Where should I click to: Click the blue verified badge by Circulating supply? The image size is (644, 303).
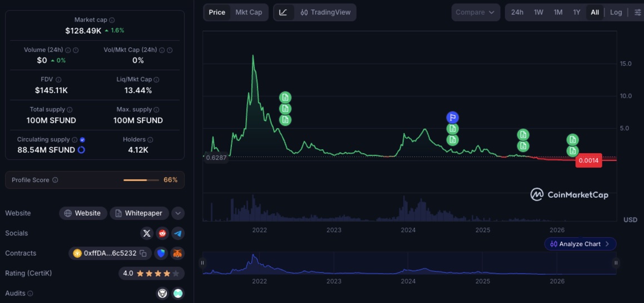tap(82, 140)
